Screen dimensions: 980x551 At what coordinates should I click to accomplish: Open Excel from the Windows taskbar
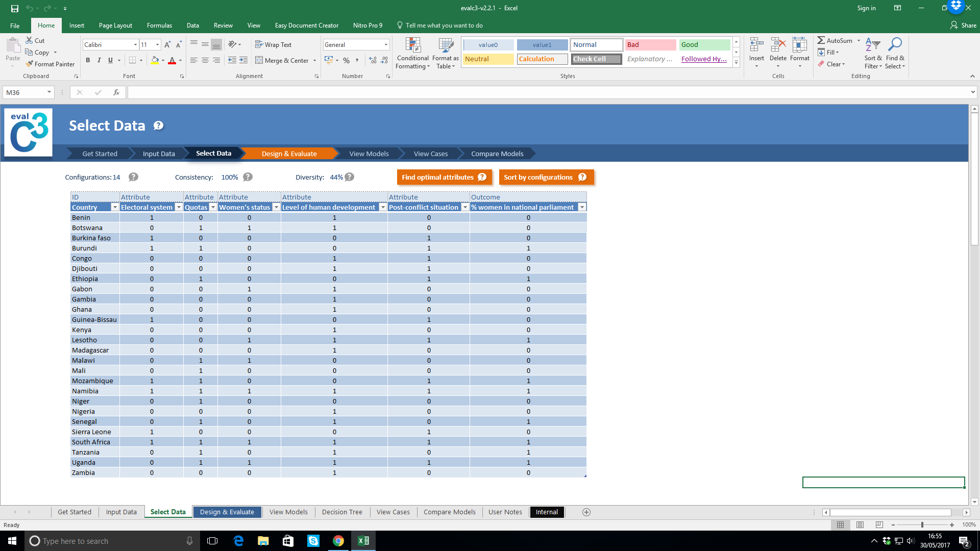tap(363, 541)
